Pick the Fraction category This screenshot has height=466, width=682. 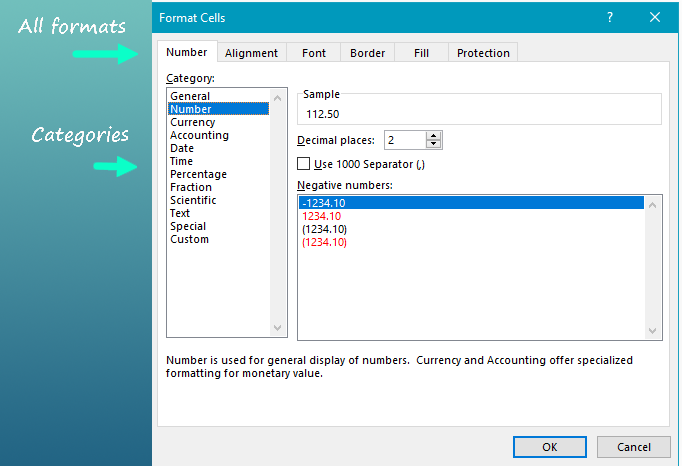(218, 187)
